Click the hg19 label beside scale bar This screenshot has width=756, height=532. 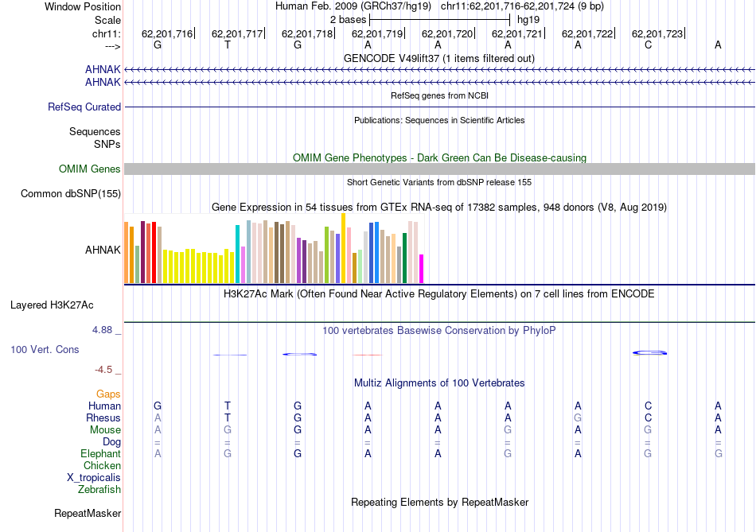(x=528, y=20)
